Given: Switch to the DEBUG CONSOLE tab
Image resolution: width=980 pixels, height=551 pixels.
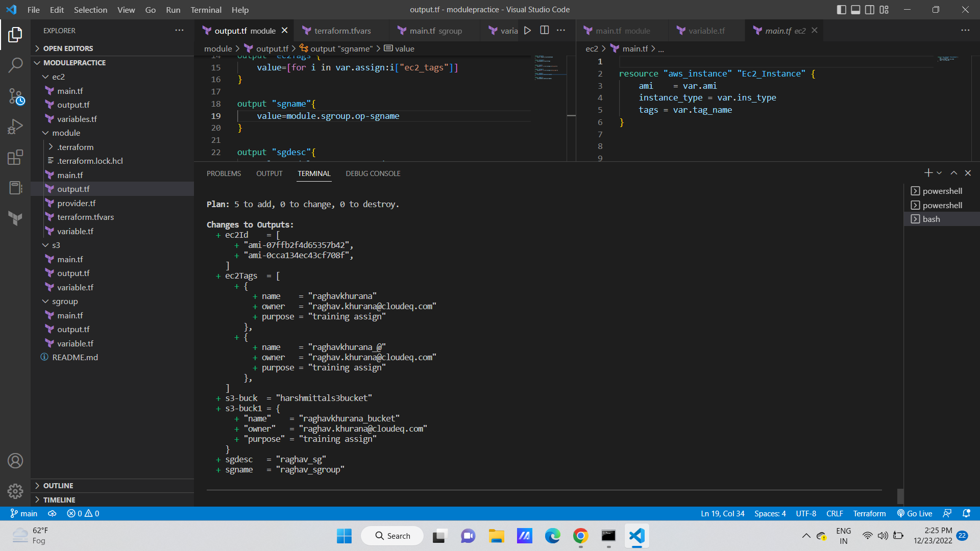Looking at the screenshot, I should pos(373,173).
